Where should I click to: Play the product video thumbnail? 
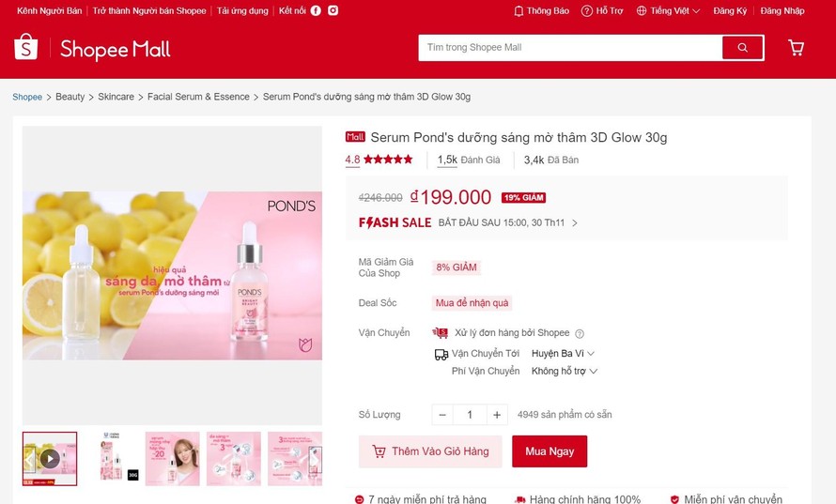pos(50,458)
